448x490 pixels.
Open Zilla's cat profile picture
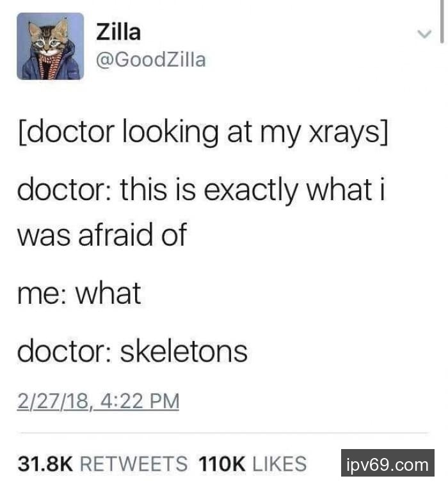pyautogui.click(x=51, y=46)
